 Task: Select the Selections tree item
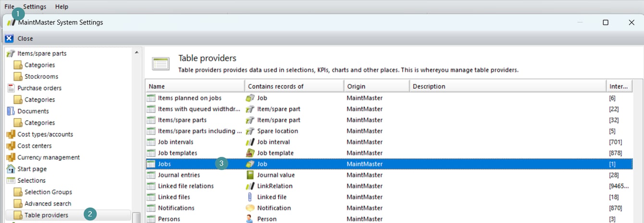click(x=32, y=180)
